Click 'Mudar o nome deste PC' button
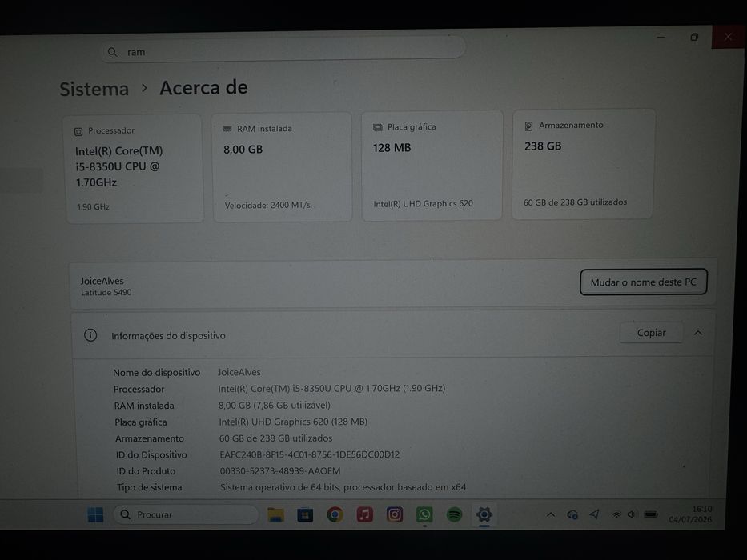The image size is (747, 560). click(643, 282)
